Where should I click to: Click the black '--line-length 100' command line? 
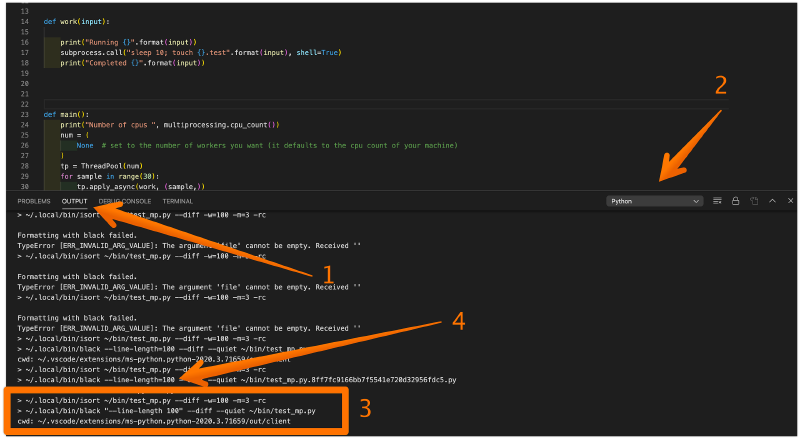pyautogui.click(x=180, y=411)
